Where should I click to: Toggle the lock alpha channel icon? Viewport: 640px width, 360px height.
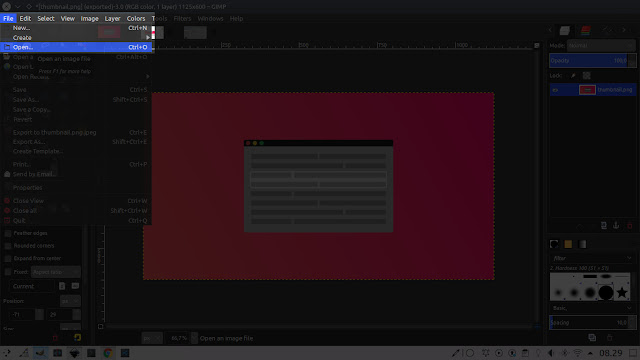[x=587, y=76]
